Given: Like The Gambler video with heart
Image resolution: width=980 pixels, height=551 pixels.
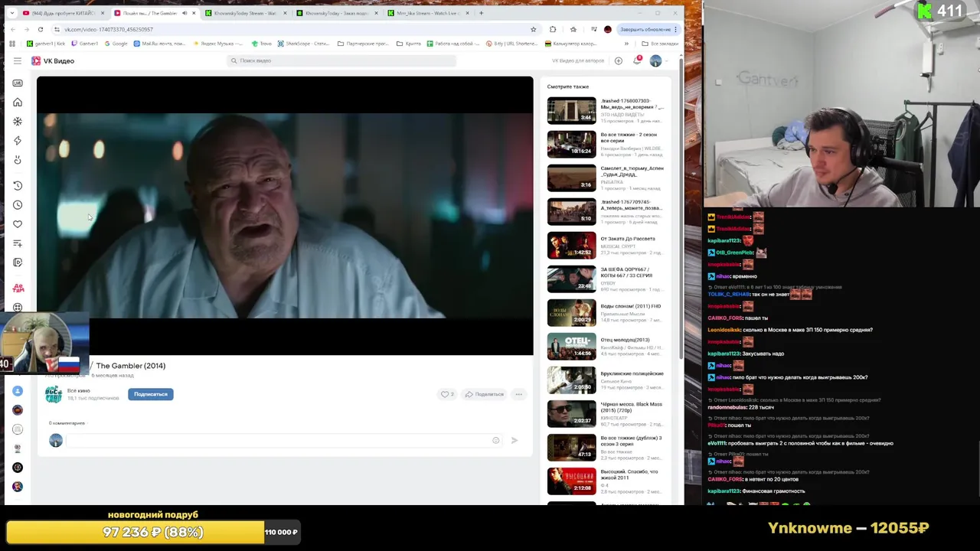Looking at the screenshot, I should coord(446,394).
